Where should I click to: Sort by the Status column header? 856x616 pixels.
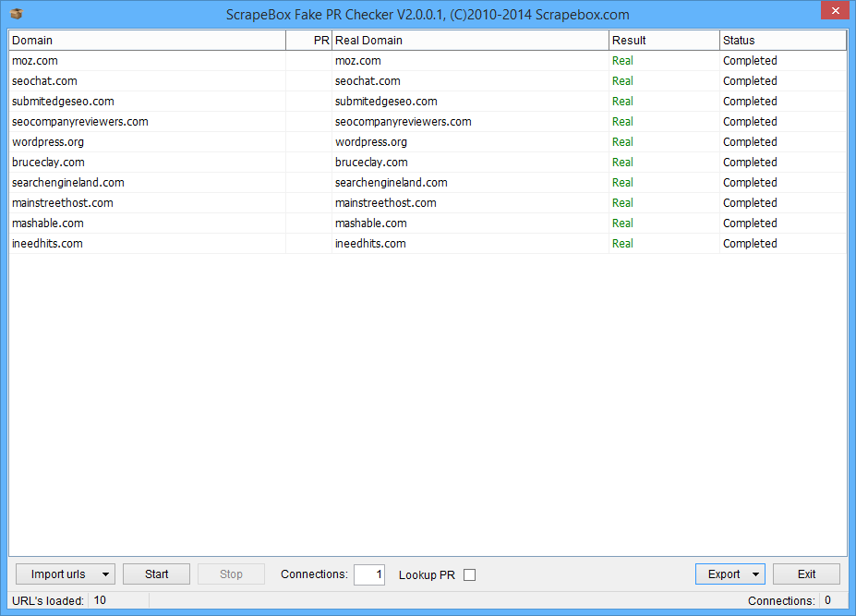coord(782,41)
